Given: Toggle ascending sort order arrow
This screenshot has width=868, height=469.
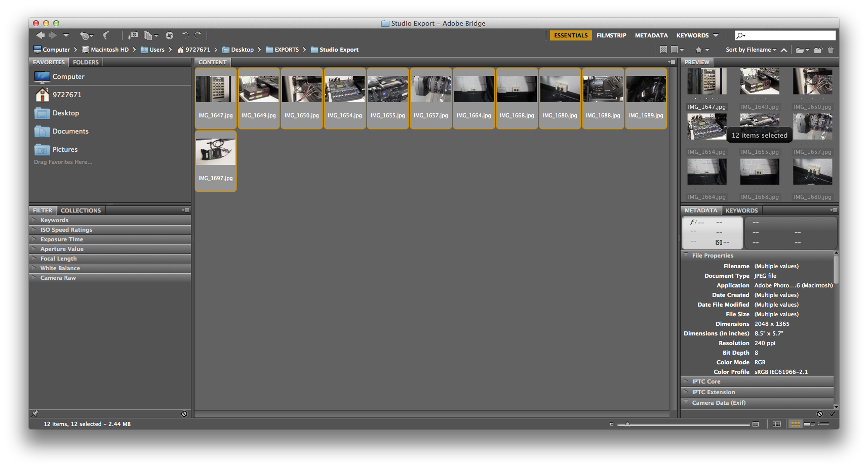Looking at the screenshot, I should point(784,50).
